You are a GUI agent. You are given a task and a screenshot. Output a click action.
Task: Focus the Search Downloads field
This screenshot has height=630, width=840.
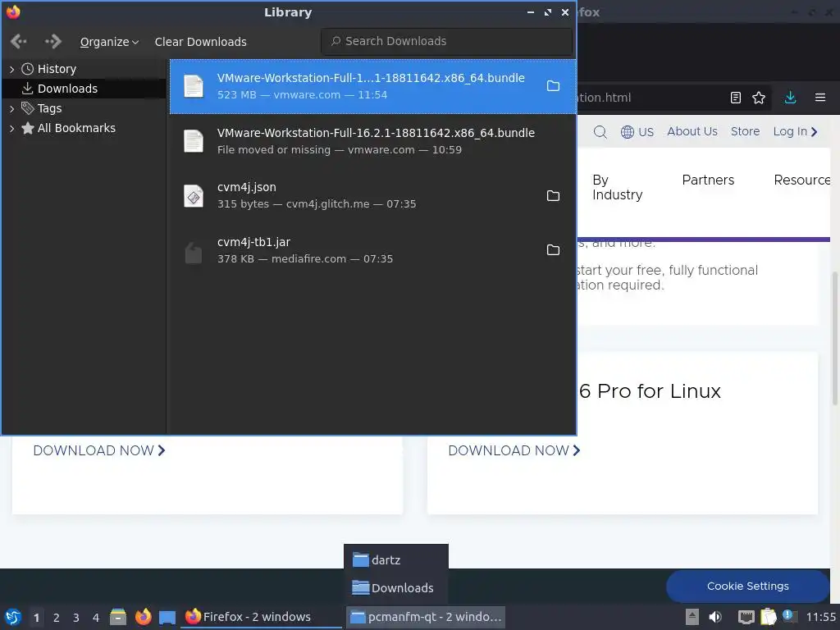click(446, 41)
